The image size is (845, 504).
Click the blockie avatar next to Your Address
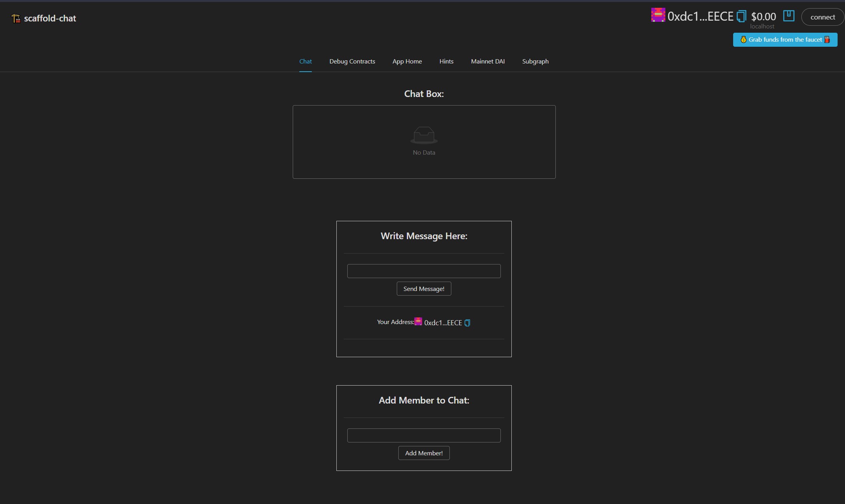click(417, 322)
